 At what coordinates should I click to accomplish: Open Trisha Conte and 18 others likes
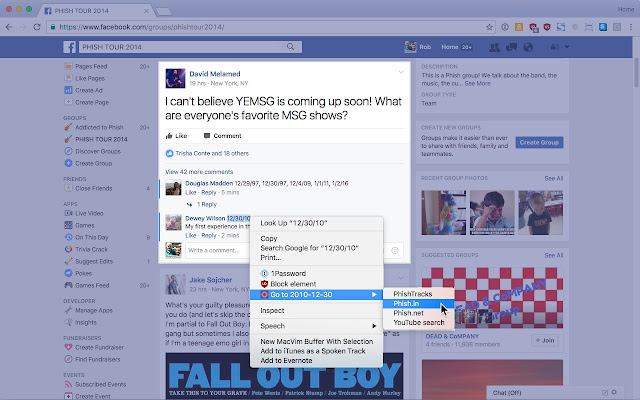pos(212,153)
